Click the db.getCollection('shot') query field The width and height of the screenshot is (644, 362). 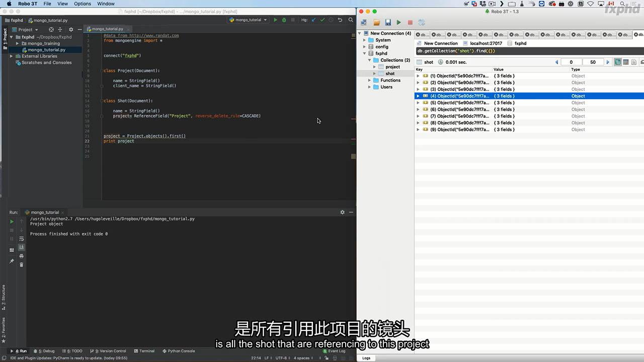pos(529,51)
